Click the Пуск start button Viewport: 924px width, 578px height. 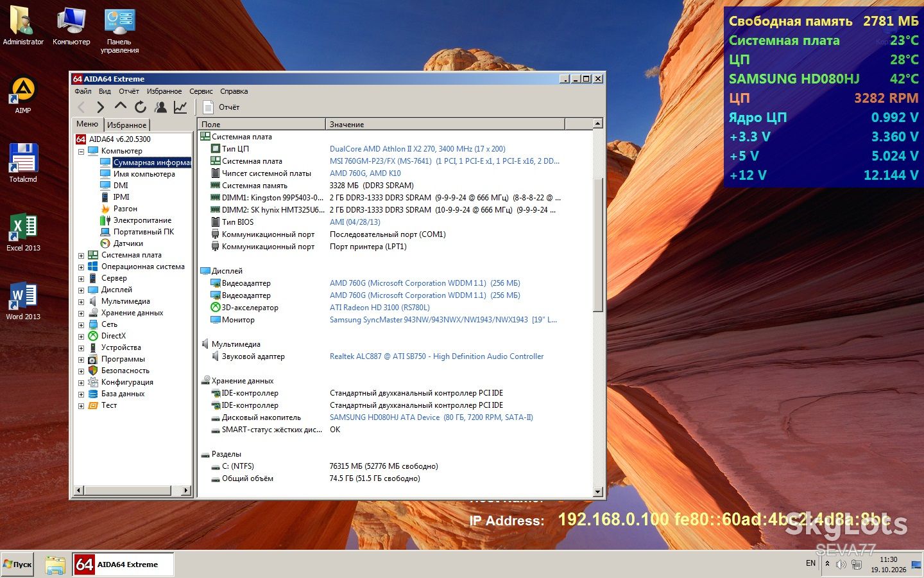pos(17,565)
